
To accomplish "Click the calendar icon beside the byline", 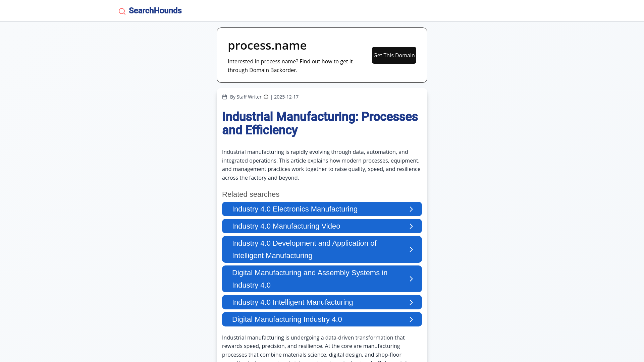I will (224, 97).
